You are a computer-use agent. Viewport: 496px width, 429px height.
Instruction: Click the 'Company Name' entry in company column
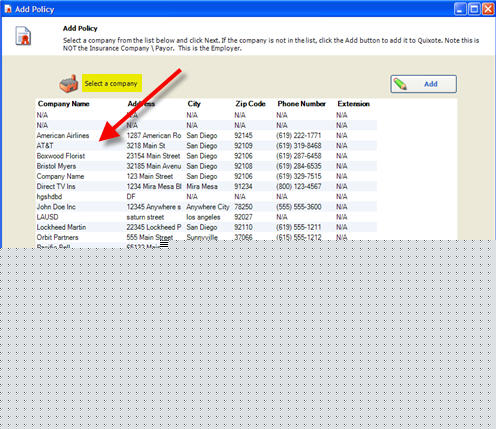(60, 176)
